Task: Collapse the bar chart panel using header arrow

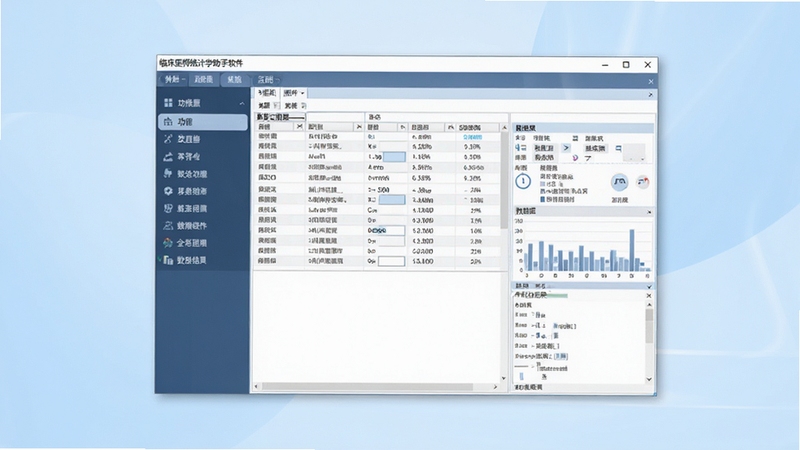Action: click(x=649, y=212)
